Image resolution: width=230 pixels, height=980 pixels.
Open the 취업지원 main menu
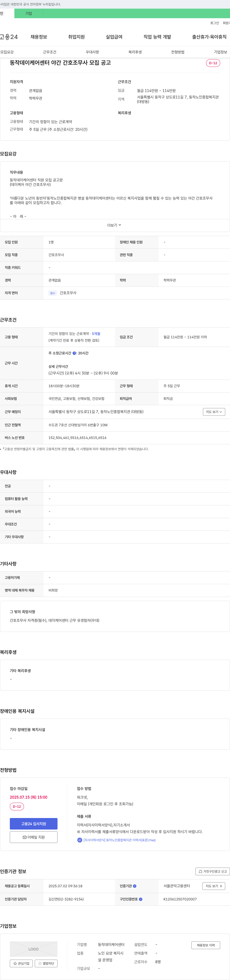[x=76, y=37]
